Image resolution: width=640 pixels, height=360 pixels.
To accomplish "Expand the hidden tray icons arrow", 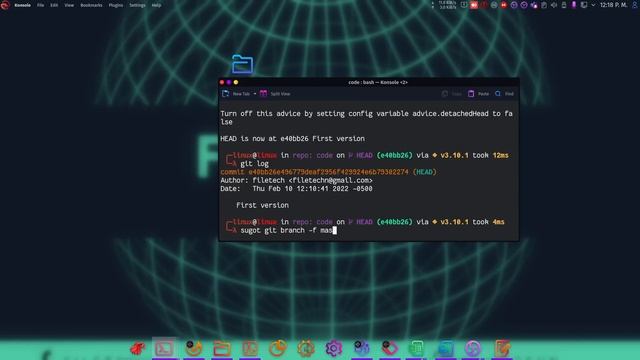I will 593,5.
